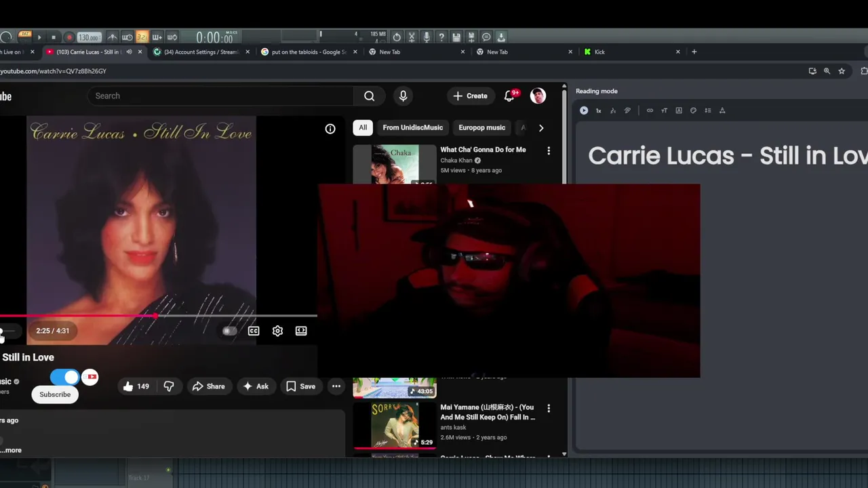The height and width of the screenshot is (488, 868).
Task: Click the FL Studio play button
Action: click(x=39, y=37)
